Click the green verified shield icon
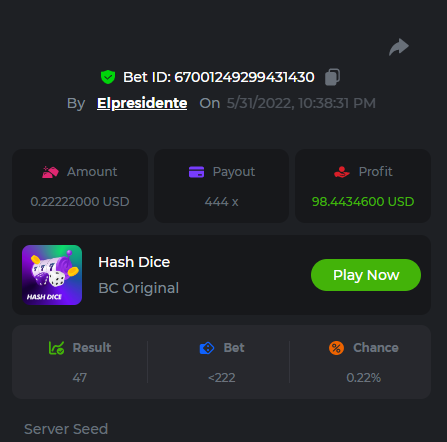 108,77
